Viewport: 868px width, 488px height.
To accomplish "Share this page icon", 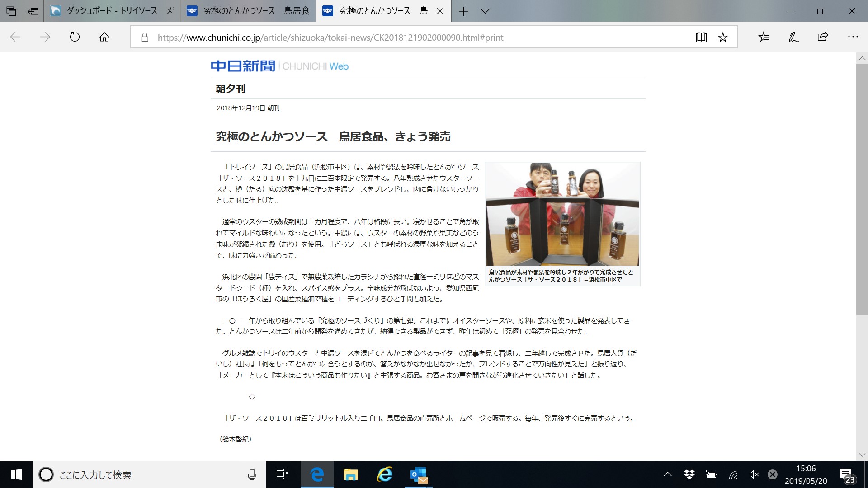I will coord(823,37).
